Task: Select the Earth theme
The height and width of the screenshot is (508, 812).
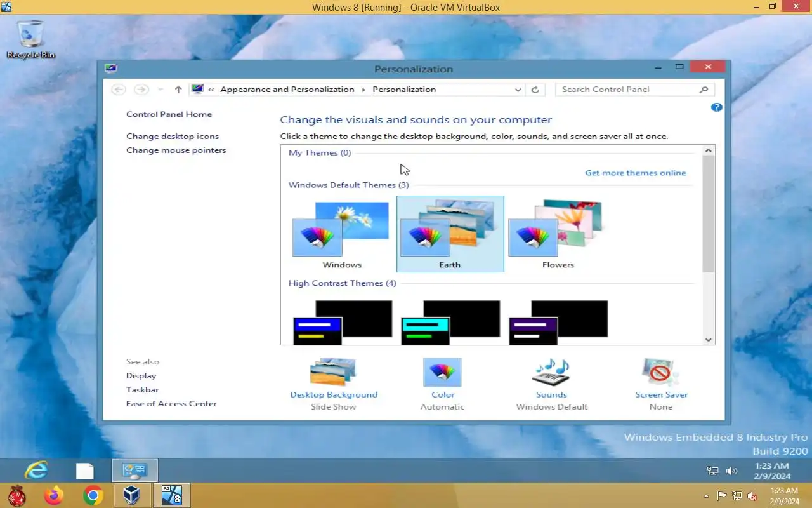Action: [x=450, y=234]
